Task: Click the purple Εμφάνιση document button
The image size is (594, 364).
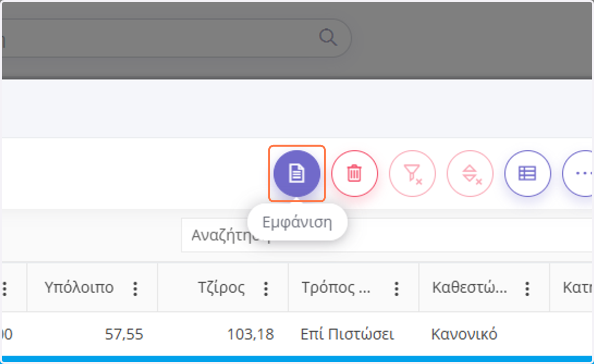Action: tap(297, 174)
